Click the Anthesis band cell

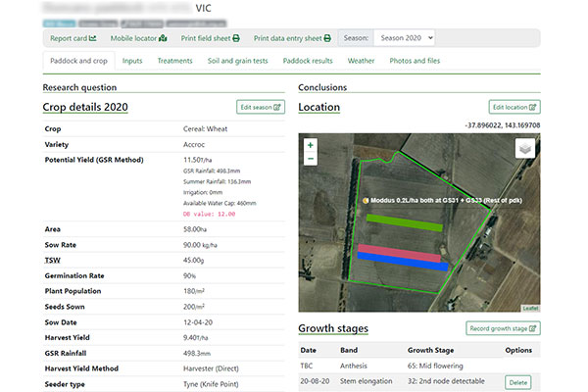pos(353,366)
